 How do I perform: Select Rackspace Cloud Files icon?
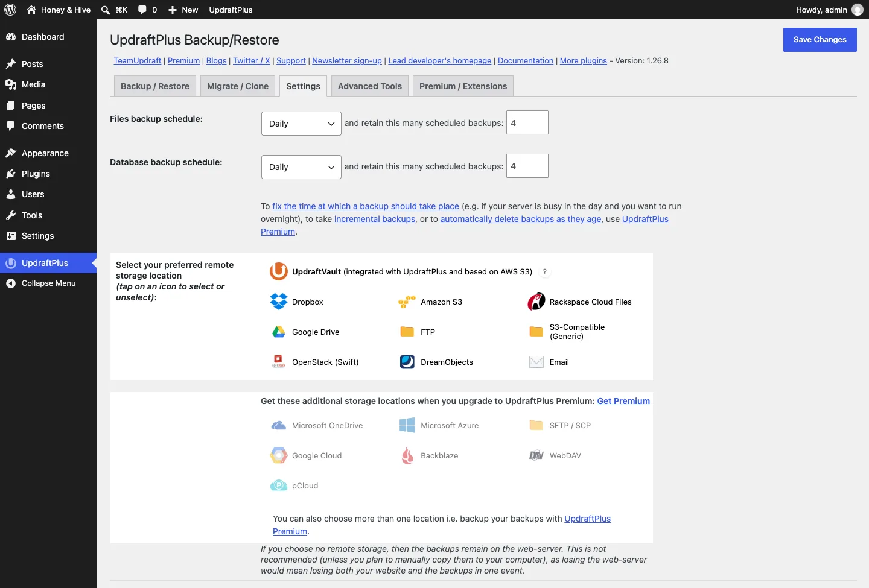click(536, 302)
